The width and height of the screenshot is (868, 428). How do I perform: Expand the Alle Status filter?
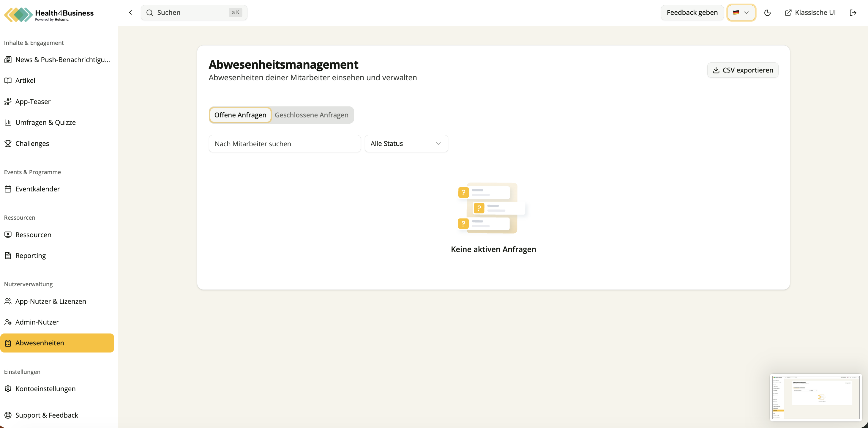point(406,144)
